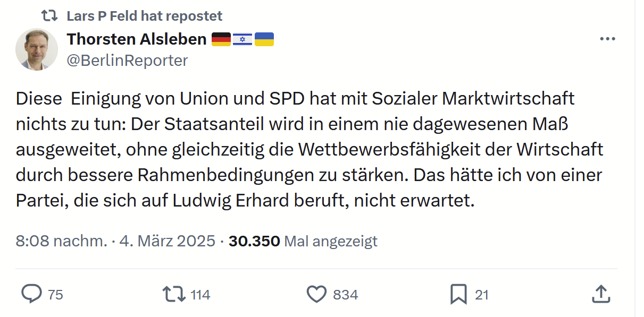
Task: Open the Thorsten Alsleben display name link
Action: click(137, 39)
